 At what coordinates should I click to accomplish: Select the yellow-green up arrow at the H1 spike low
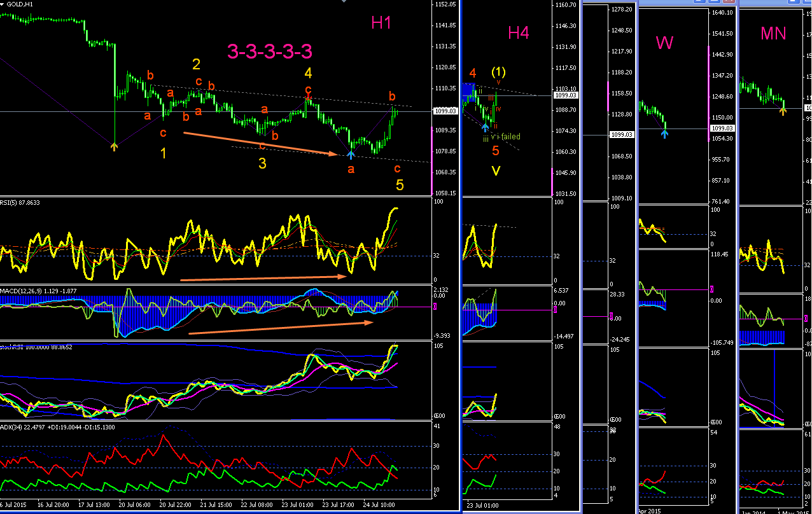[x=114, y=147]
